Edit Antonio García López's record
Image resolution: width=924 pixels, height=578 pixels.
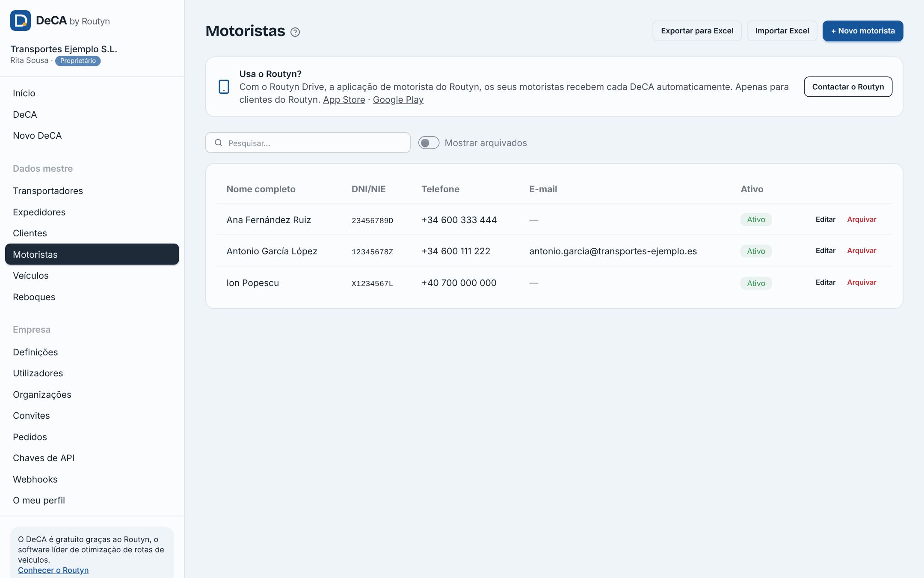tap(825, 251)
